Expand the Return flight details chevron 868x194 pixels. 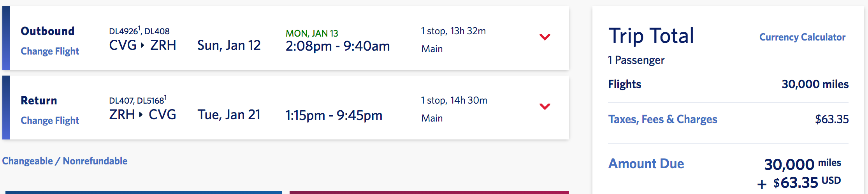545,106
